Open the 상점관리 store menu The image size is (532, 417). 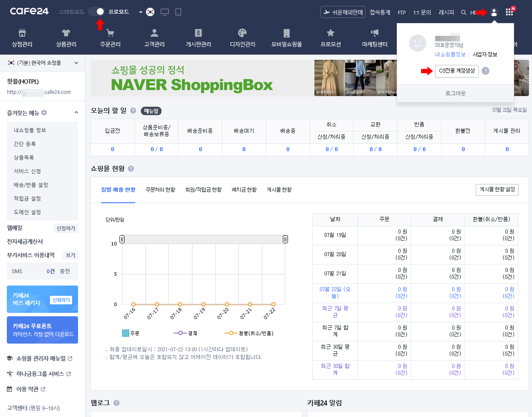(x=22, y=38)
